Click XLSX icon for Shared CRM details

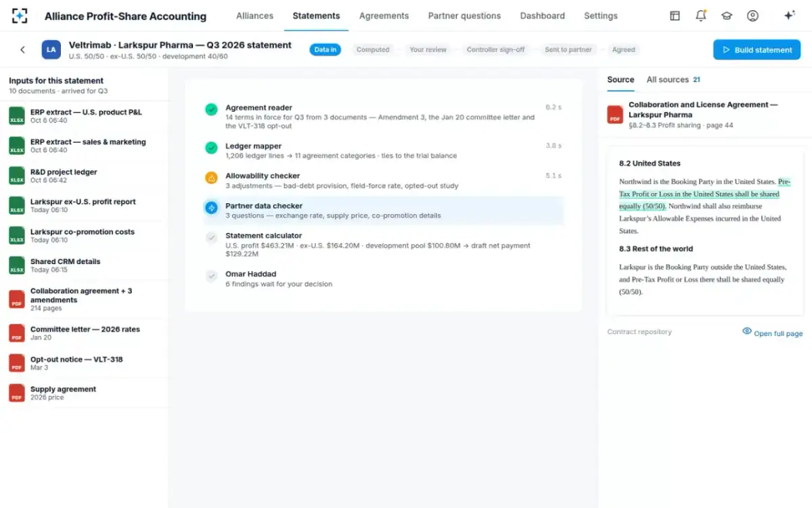pyautogui.click(x=17, y=265)
